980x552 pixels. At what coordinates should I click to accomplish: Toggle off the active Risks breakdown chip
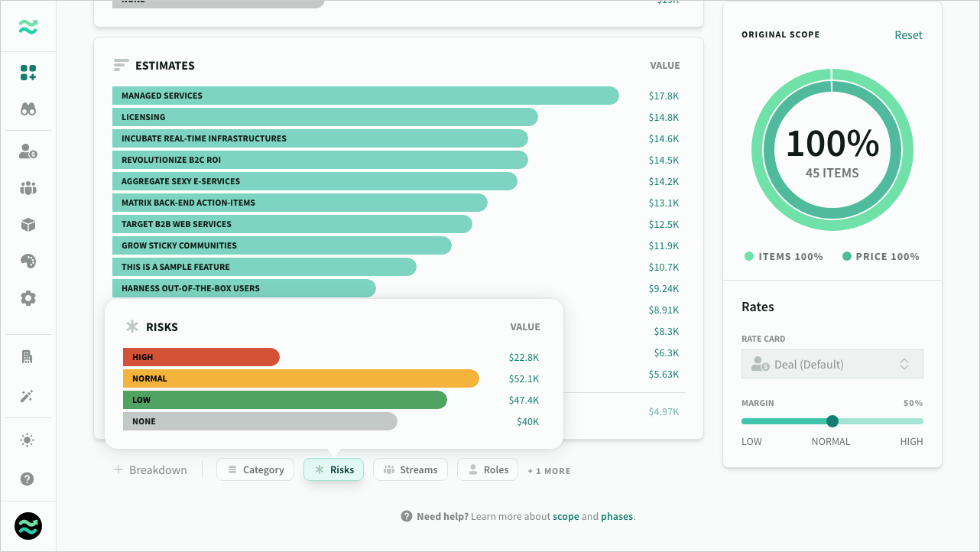click(x=333, y=469)
